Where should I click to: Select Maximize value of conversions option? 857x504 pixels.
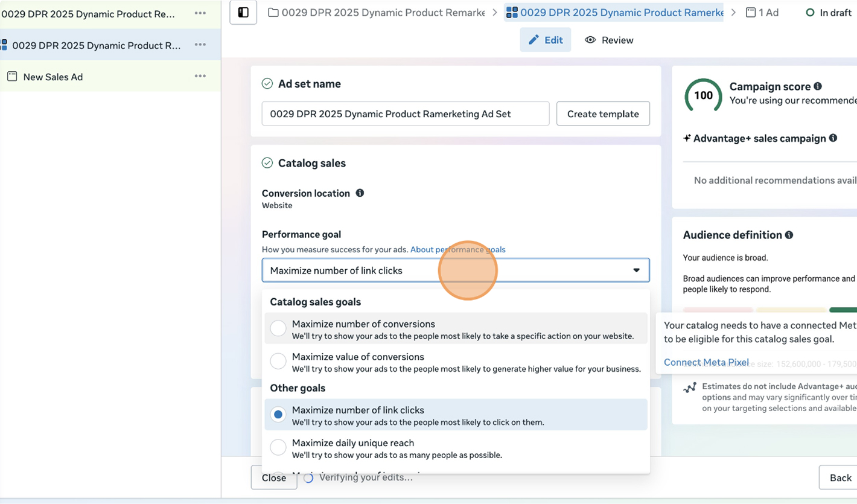click(x=278, y=362)
